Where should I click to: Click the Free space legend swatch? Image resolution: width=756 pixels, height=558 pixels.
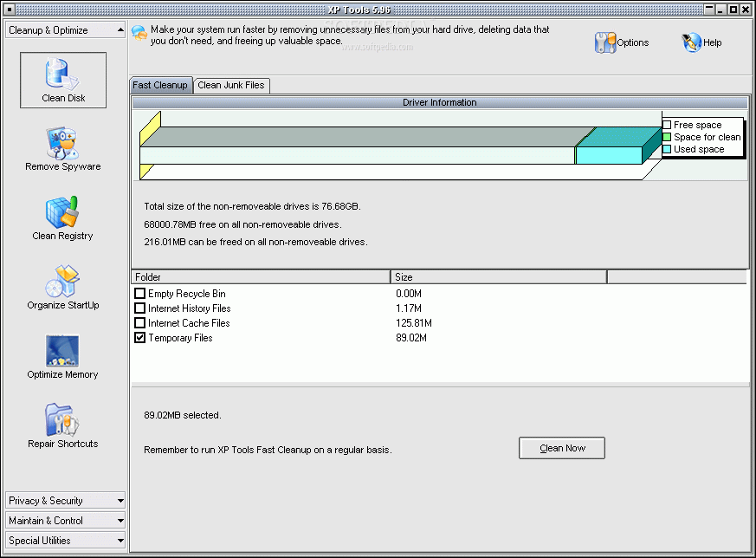pos(667,125)
